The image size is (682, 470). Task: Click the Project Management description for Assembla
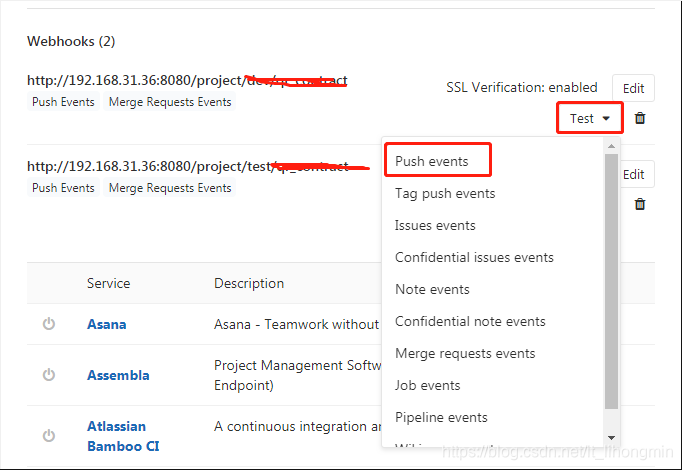[x=297, y=375]
